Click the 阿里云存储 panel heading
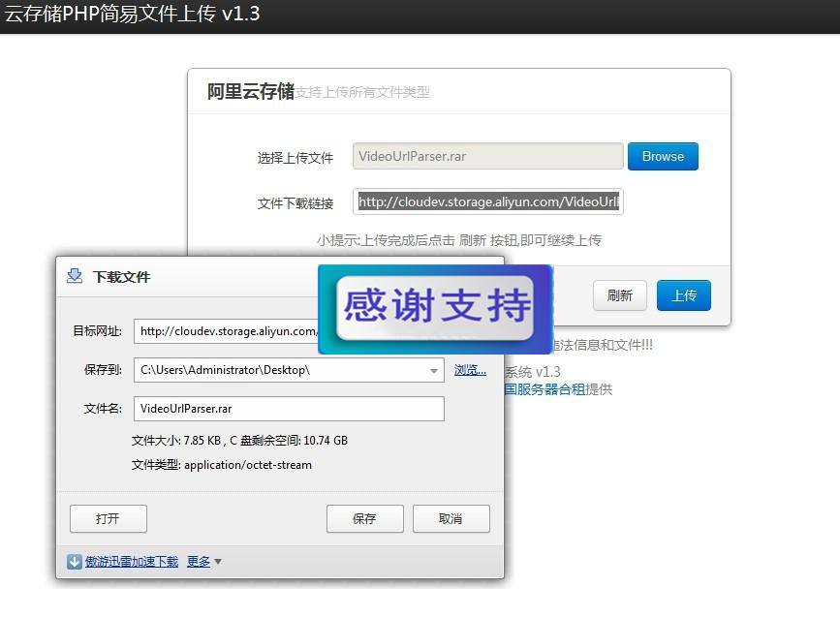The image size is (840, 618). click(251, 92)
